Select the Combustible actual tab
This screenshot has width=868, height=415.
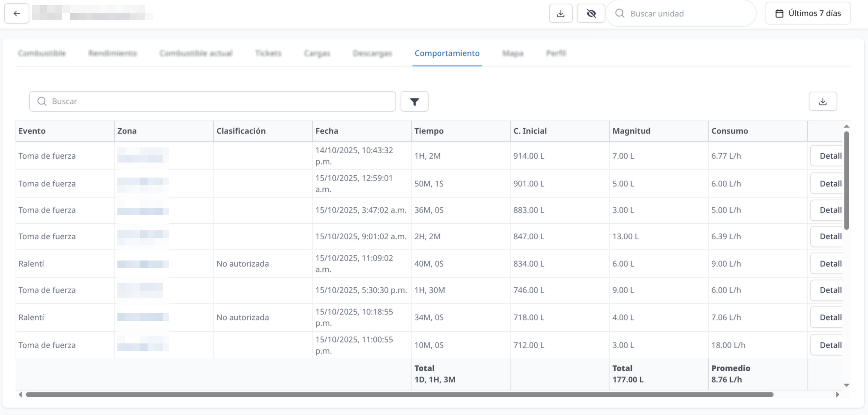click(196, 53)
